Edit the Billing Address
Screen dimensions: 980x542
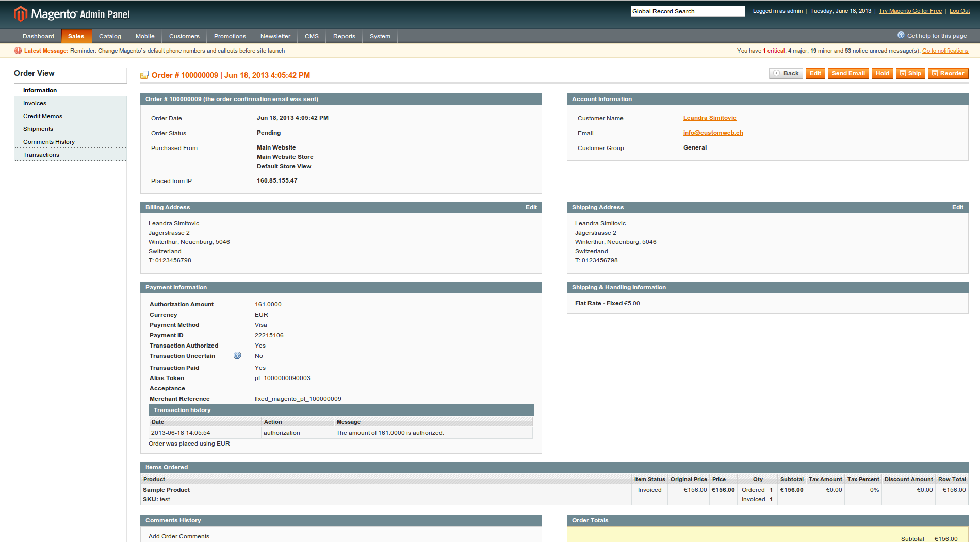tap(531, 207)
